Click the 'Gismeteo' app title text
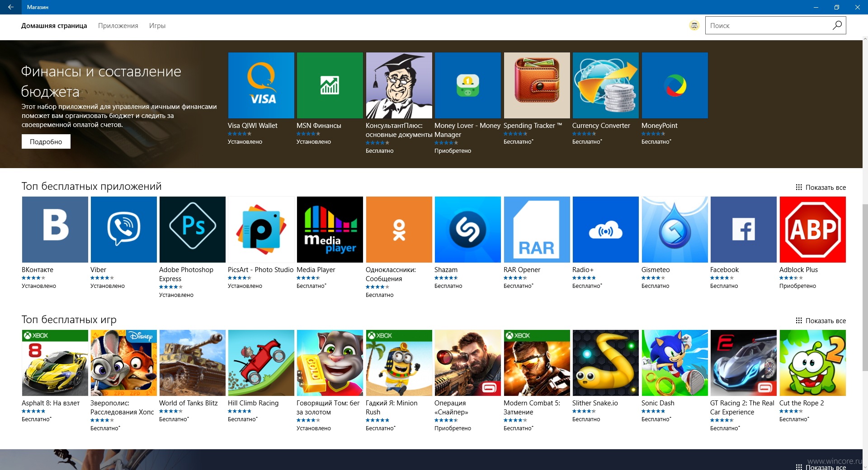The height and width of the screenshot is (470, 868). point(656,270)
